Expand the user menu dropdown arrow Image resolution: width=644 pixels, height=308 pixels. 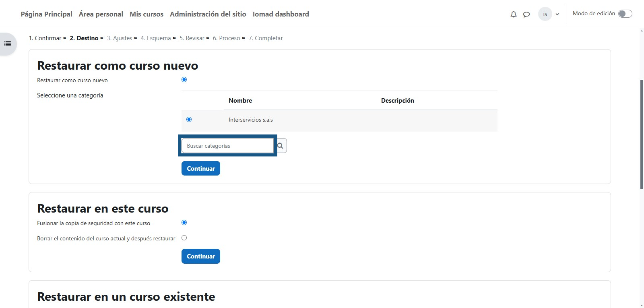pyautogui.click(x=557, y=14)
